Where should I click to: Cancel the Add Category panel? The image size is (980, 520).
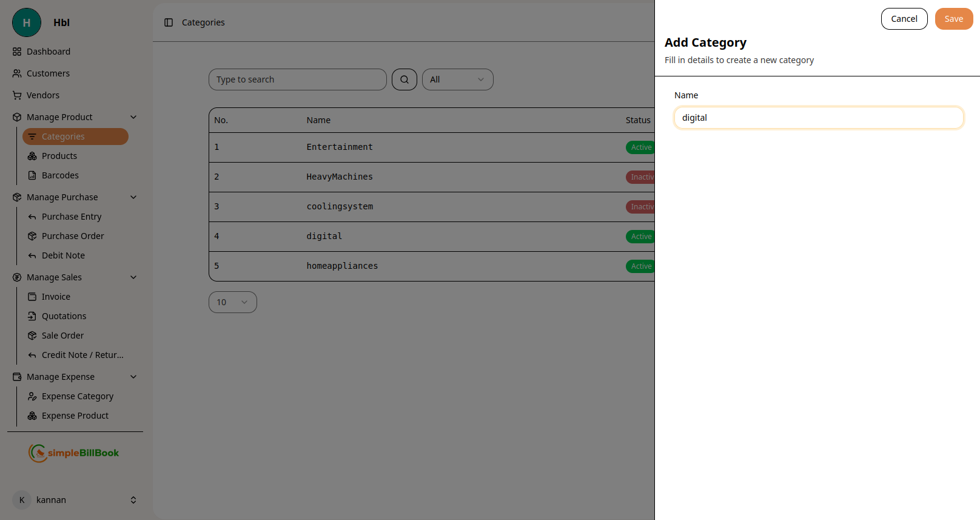tap(904, 19)
